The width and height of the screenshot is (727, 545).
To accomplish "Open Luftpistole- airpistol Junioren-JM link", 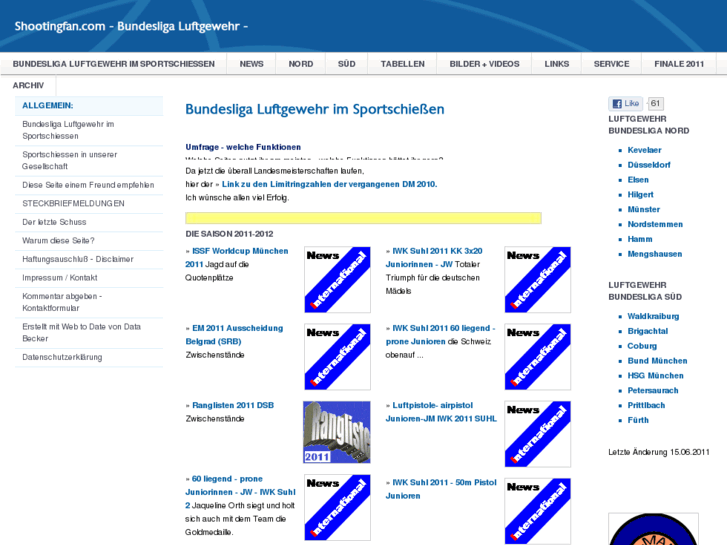I will tap(441, 412).
